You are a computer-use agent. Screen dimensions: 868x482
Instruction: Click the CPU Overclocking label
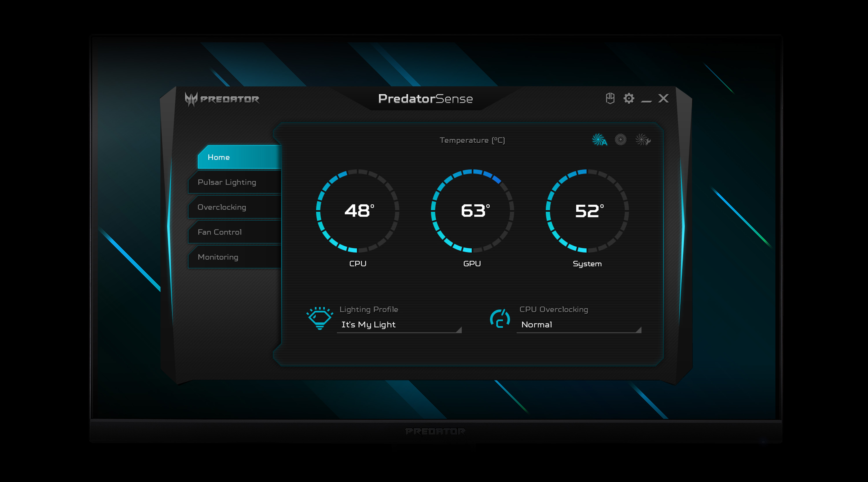coord(554,310)
